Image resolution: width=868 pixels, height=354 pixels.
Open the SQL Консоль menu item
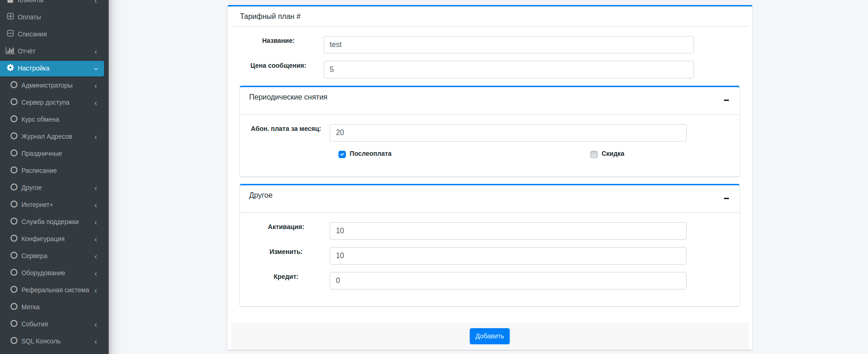click(x=41, y=341)
